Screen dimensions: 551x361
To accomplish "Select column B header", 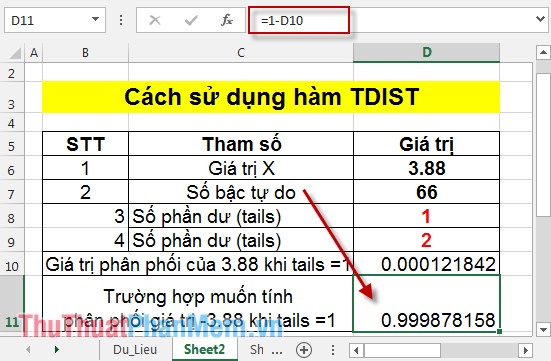I will (85, 53).
